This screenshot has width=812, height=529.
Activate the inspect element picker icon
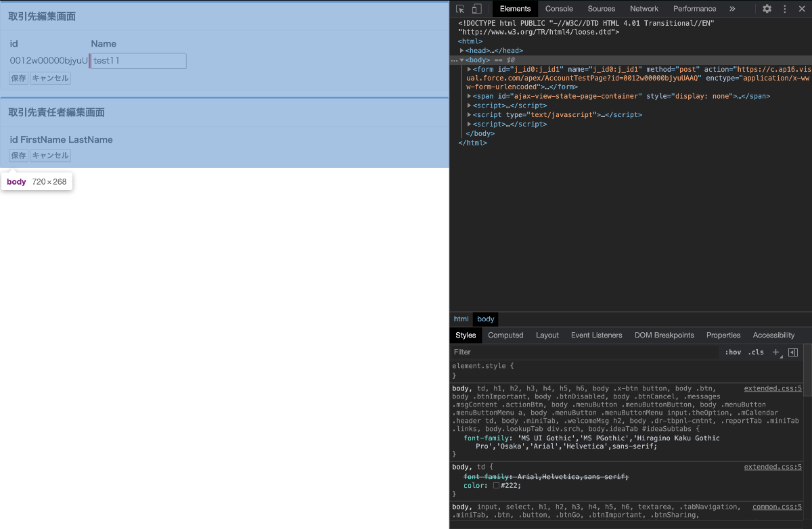pyautogui.click(x=460, y=9)
